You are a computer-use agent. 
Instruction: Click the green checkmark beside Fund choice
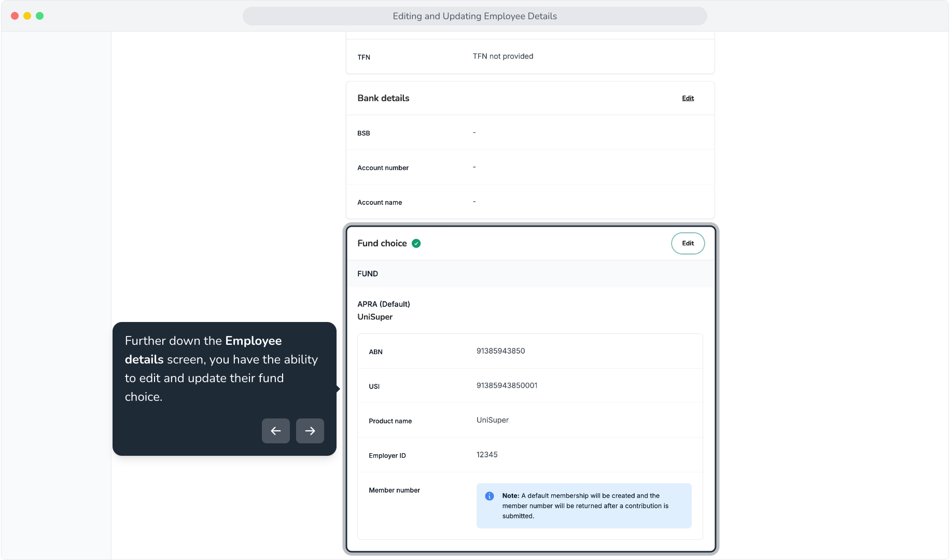coord(416,243)
